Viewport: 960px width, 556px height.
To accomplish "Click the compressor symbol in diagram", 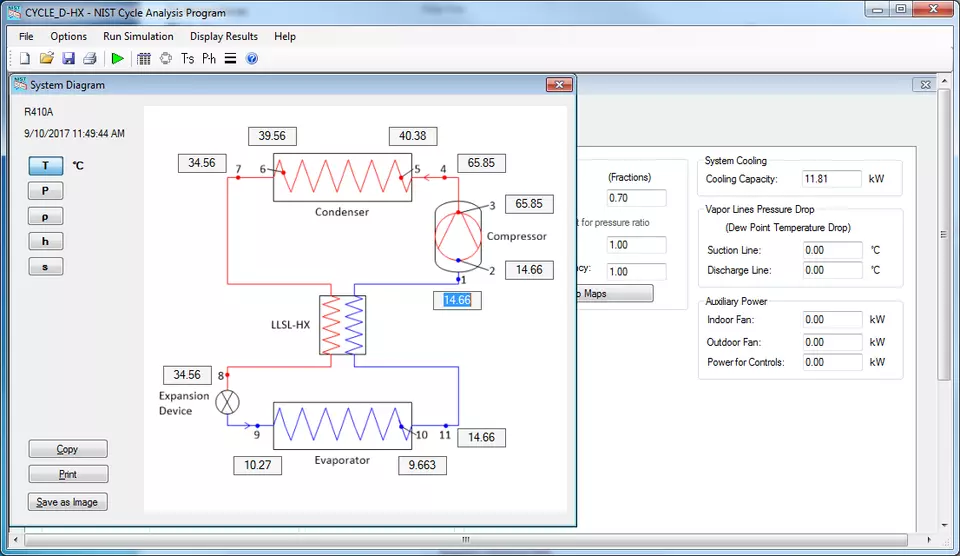I will click(458, 236).
